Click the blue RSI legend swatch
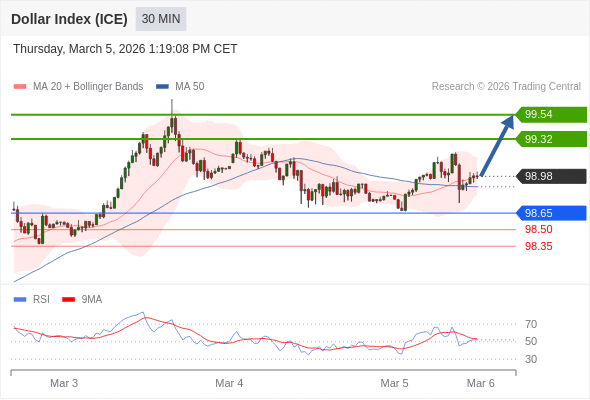 tap(20, 300)
